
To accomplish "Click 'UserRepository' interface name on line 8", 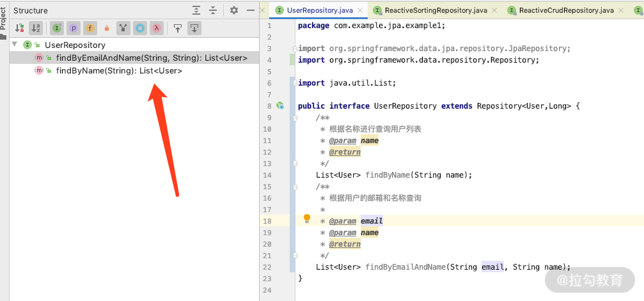I will (405, 106).
